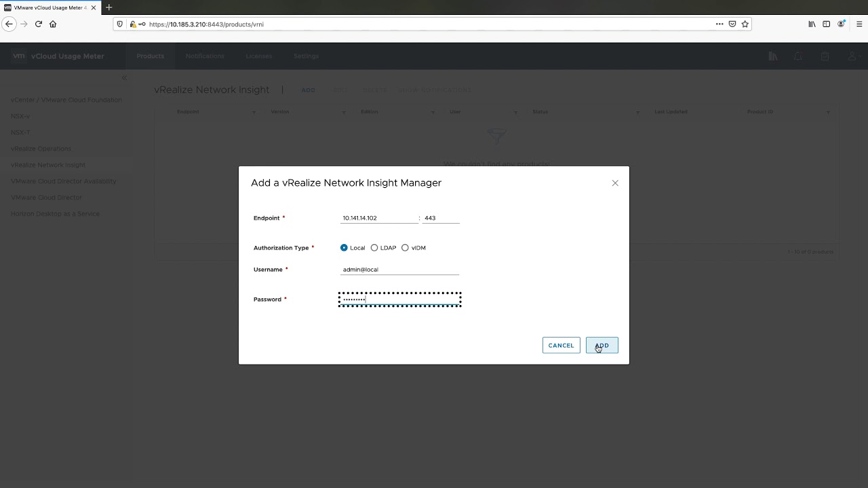
Task: Click the tasks clipboard icon in the top bar
Action: (x=825, y=56)
